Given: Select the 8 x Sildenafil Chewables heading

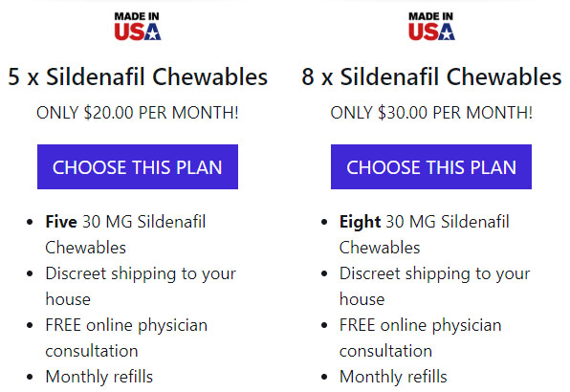Looking at the screenshot, I should [431, 76].
